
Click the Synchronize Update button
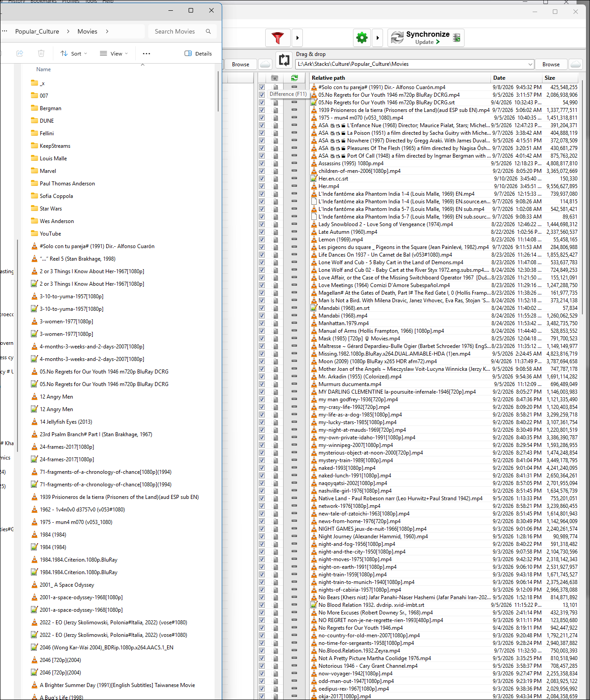point(426,38)
